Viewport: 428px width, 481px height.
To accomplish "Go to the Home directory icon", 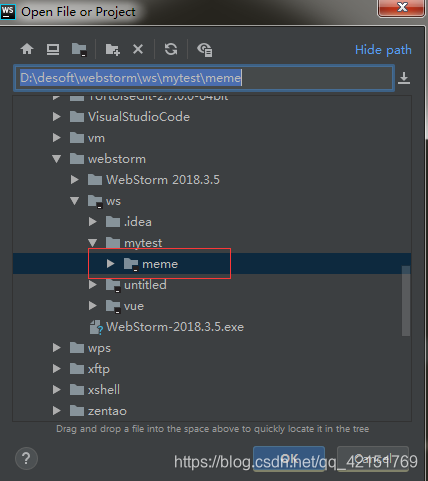I will point(27,49).
